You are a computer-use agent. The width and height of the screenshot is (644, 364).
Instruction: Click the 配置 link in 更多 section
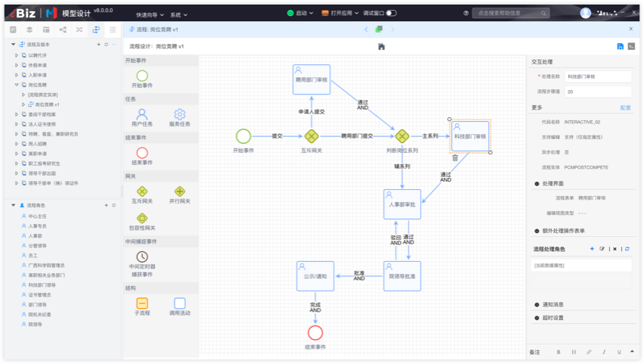tap(625, 107)
